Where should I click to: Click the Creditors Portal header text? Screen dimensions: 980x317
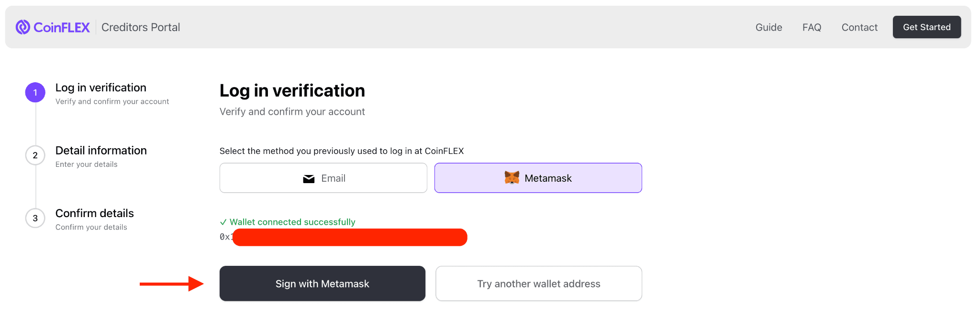(x=140, y=27)
